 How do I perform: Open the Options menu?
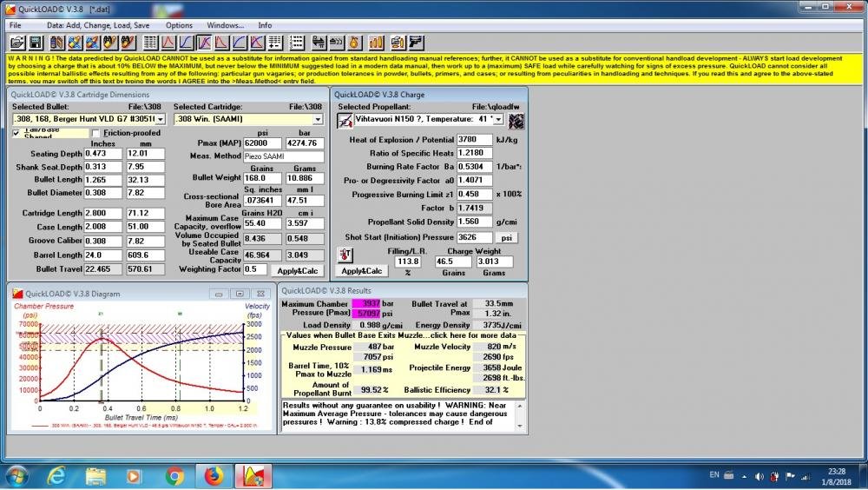coord(179,25)
